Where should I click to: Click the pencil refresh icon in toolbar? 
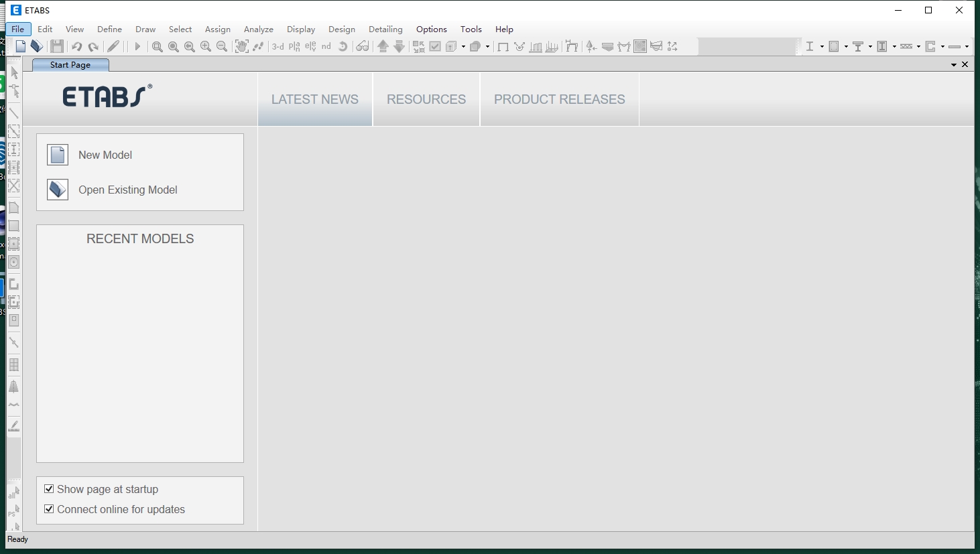(114, 46)
